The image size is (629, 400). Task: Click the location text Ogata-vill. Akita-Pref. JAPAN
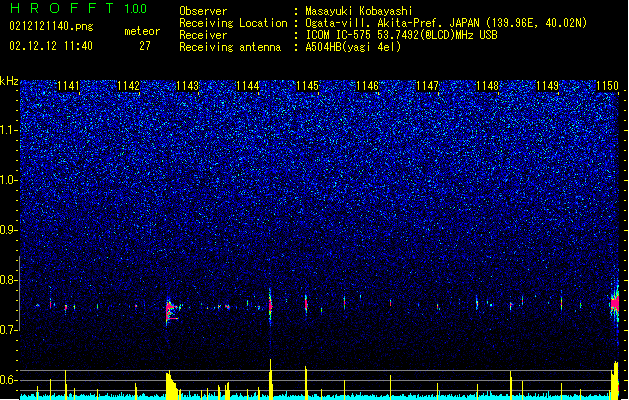click(392, 23)
